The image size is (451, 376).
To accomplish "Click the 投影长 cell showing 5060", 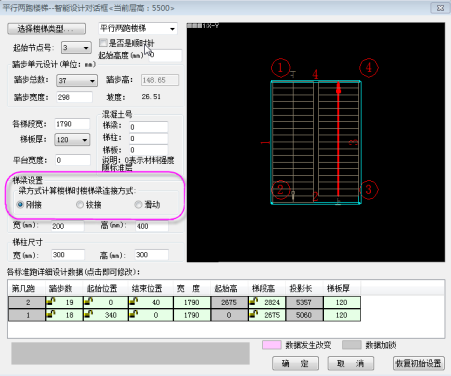I will (x=304, y=315).
